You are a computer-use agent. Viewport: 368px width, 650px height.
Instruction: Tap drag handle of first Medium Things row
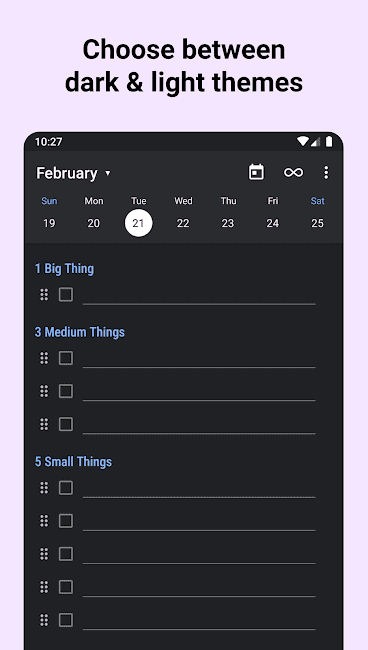(x=44, y=358)
